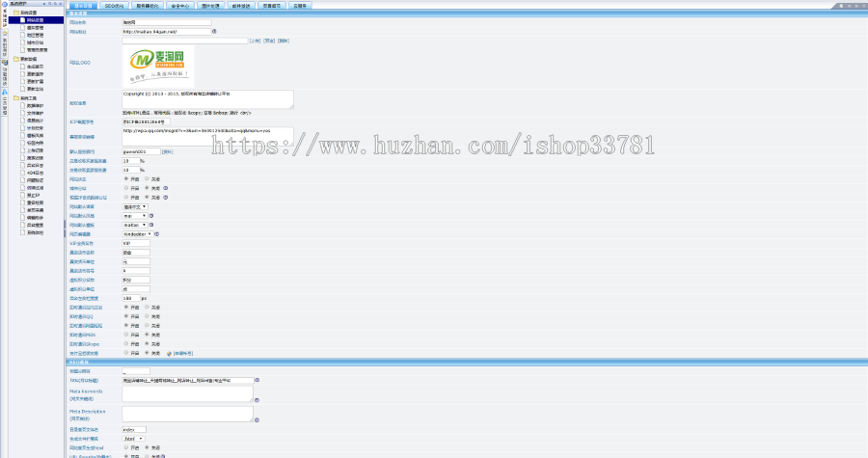Click the help icon beside the website address field
The image size is (868, 458).
(214, 32)
